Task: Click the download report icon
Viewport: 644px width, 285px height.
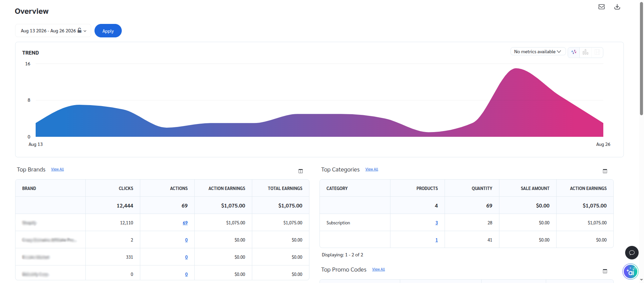Action: pyautogui.click(x=617, y=7)
